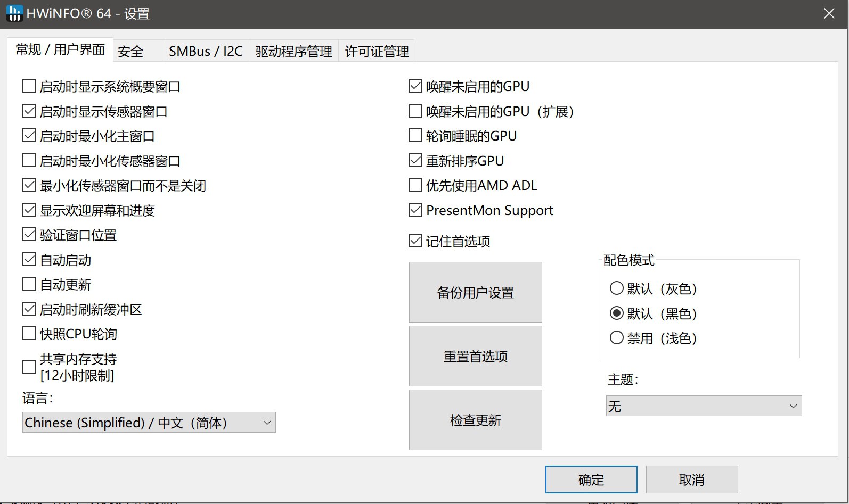Toggle the 自动更新 checkbox
Image resolution: width=849 pixels, height=504 pixels.
click(30, 284)
